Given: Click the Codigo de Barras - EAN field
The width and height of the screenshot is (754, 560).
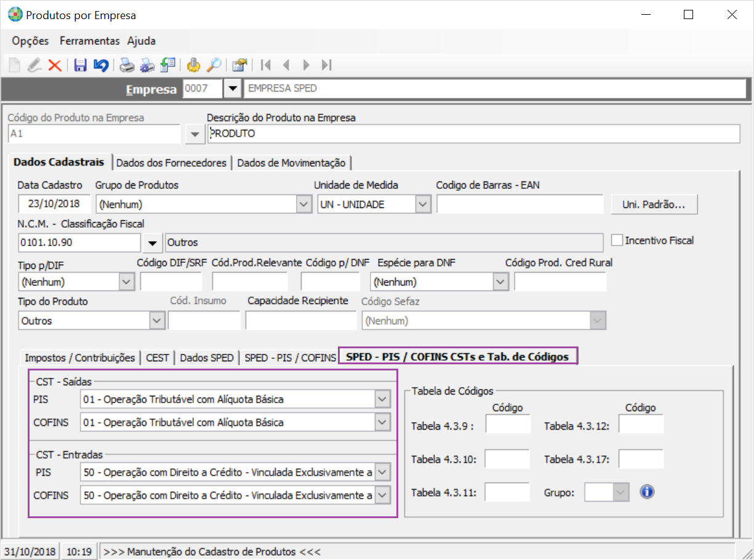Looking at the screenshot, I should click(x=519, y=204).
